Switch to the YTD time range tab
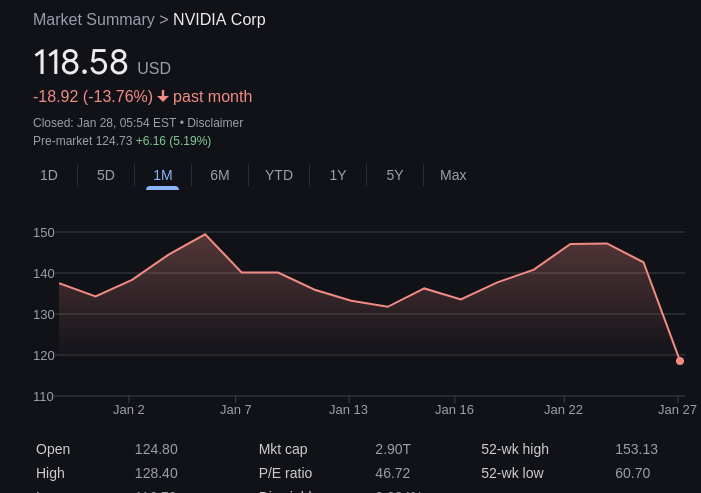The image size is (701, 493). (279, 175)
